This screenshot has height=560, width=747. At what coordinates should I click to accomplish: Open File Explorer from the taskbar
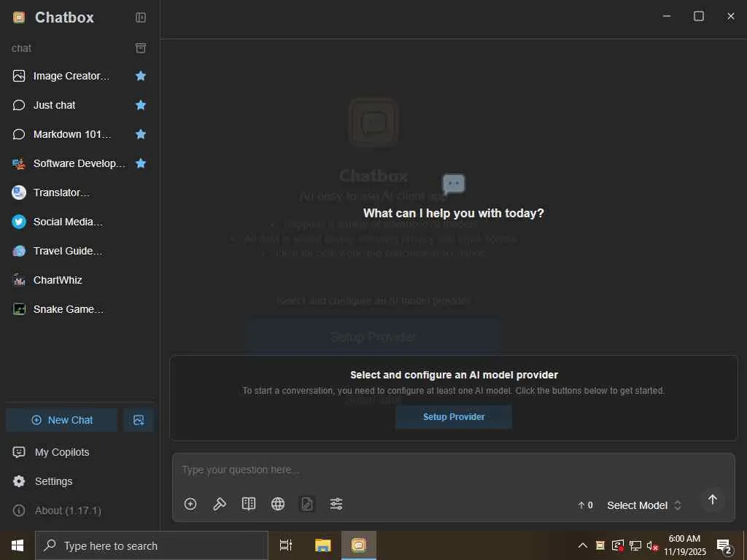[322, 545]
